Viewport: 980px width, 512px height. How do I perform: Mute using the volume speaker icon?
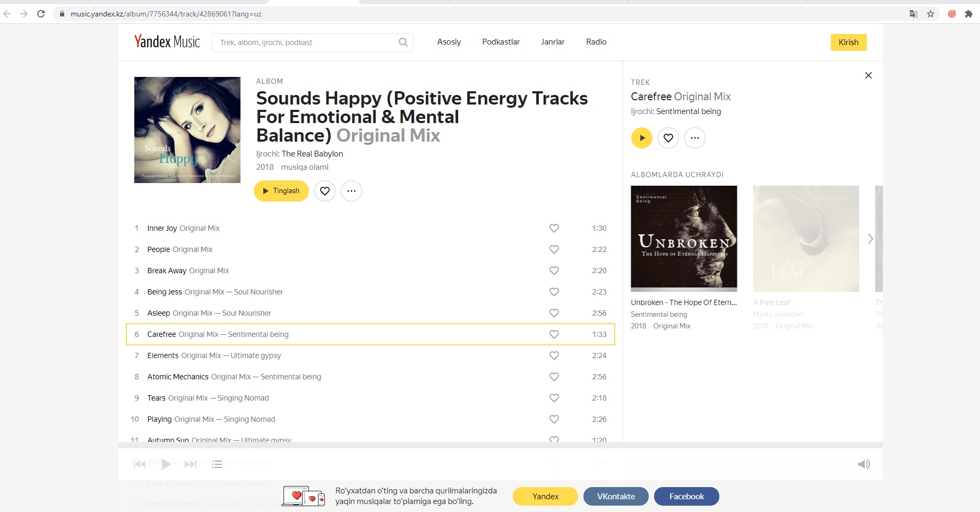coord(864,464)
